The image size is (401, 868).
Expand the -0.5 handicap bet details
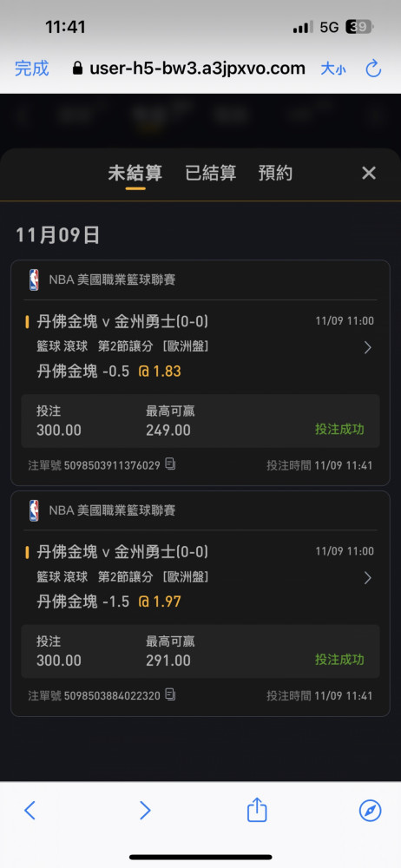(x=367, y=348)
